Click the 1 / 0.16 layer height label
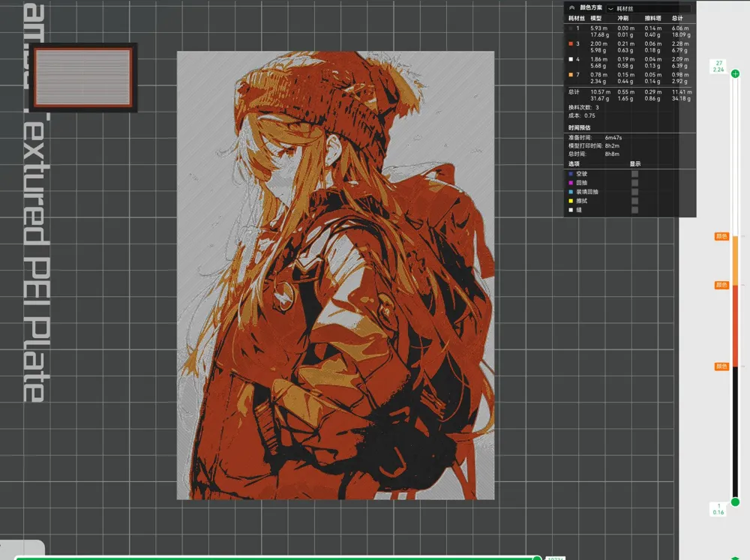The image size is (750, 560). [718, 509]
